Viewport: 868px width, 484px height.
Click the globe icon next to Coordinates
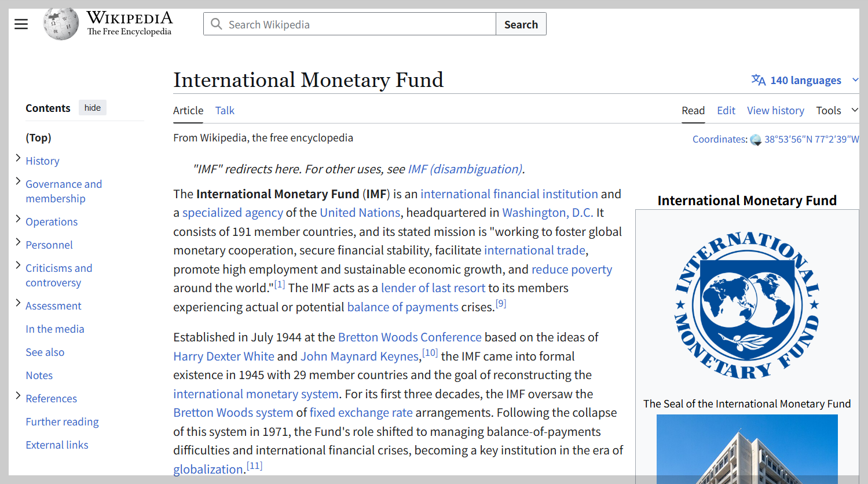[x=756, y=139]
